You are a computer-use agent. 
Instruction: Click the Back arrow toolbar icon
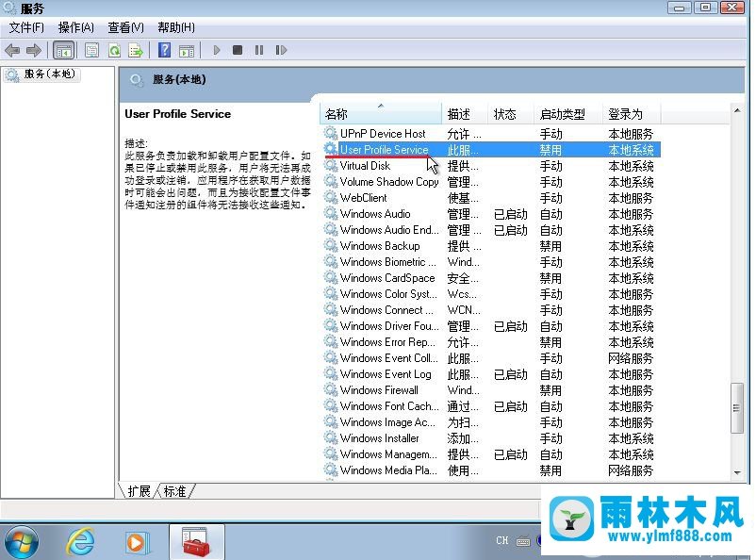pos(12,50)
